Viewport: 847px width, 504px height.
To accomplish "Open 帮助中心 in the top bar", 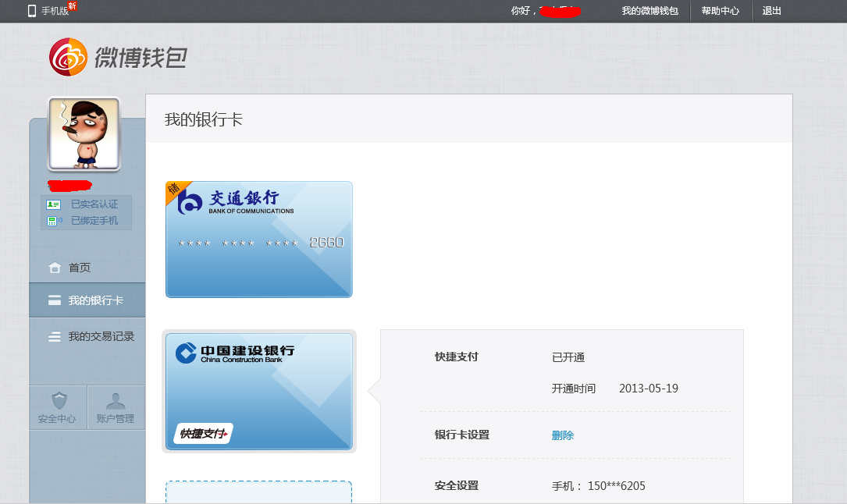I will [x=720, y=11].
